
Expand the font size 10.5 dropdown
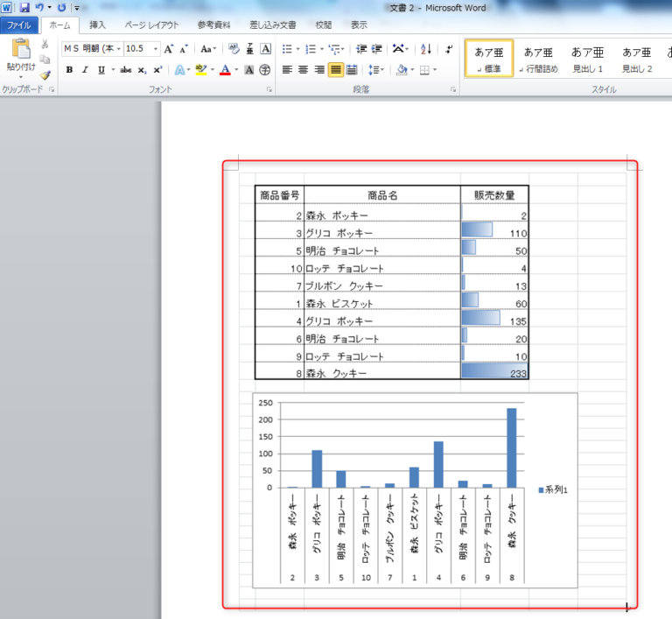tap(156, 49)
